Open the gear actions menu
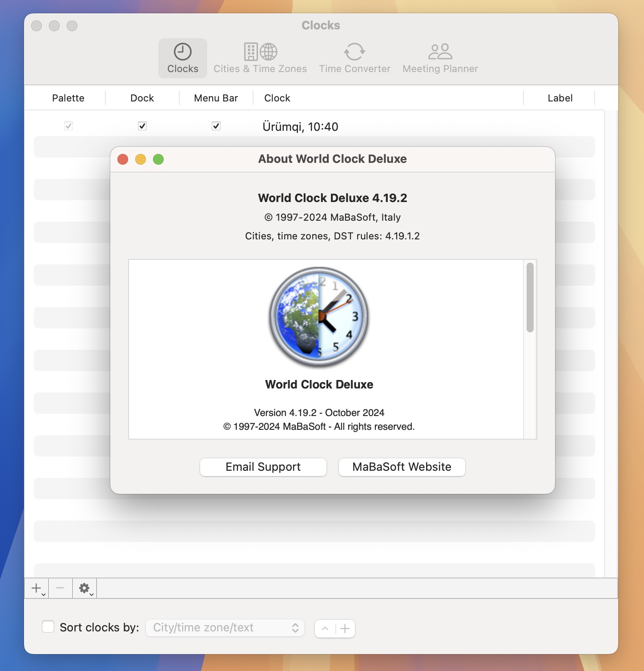 pyautogui.click(x=85, y=588)
